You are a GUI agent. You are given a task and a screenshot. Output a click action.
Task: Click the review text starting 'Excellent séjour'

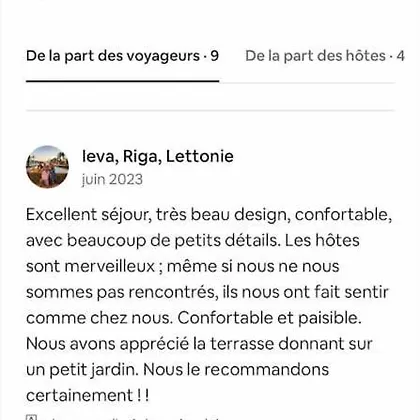click(x=209, y=305)
